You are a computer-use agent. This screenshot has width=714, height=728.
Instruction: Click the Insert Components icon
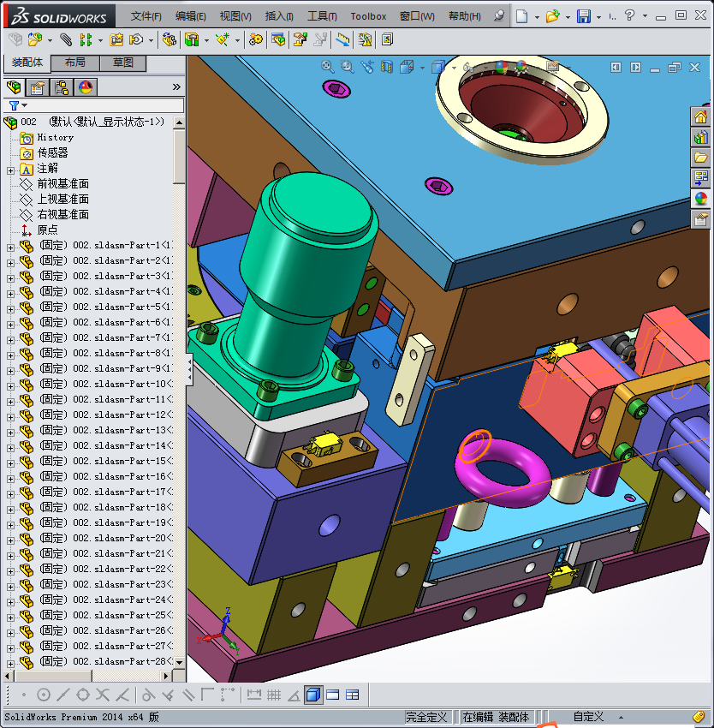(x=35, y=40)
